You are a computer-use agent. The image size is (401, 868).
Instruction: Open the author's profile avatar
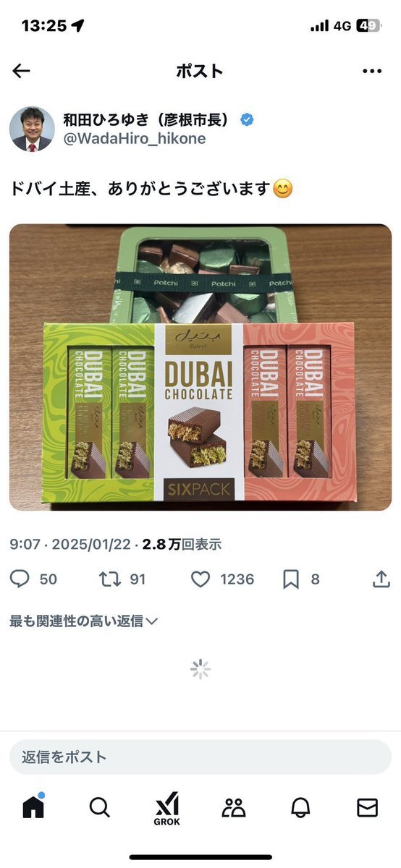click(32, 129)
